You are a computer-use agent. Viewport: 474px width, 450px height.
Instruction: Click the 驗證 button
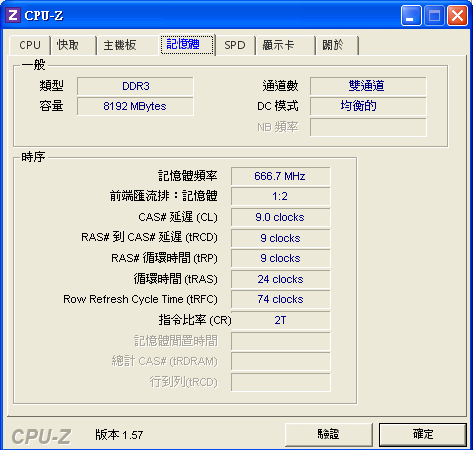coord(329,434)
